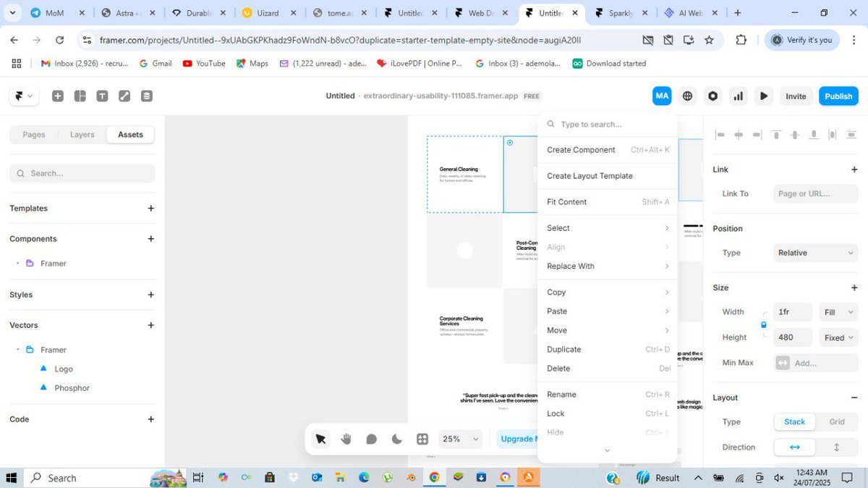This screenshot has height=488, width=868.
Task: Click the Invite button
Action: click(796, 96)
